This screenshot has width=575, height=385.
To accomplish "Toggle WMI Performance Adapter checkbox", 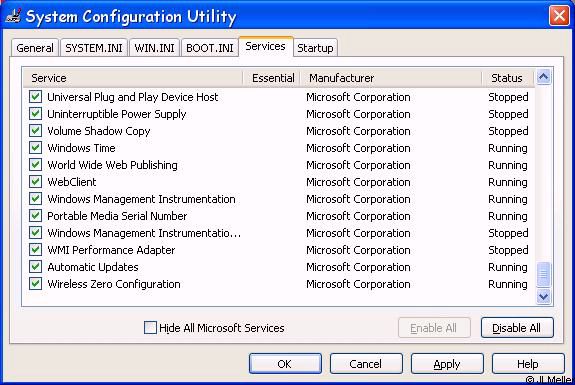I will tap(35, 250).
